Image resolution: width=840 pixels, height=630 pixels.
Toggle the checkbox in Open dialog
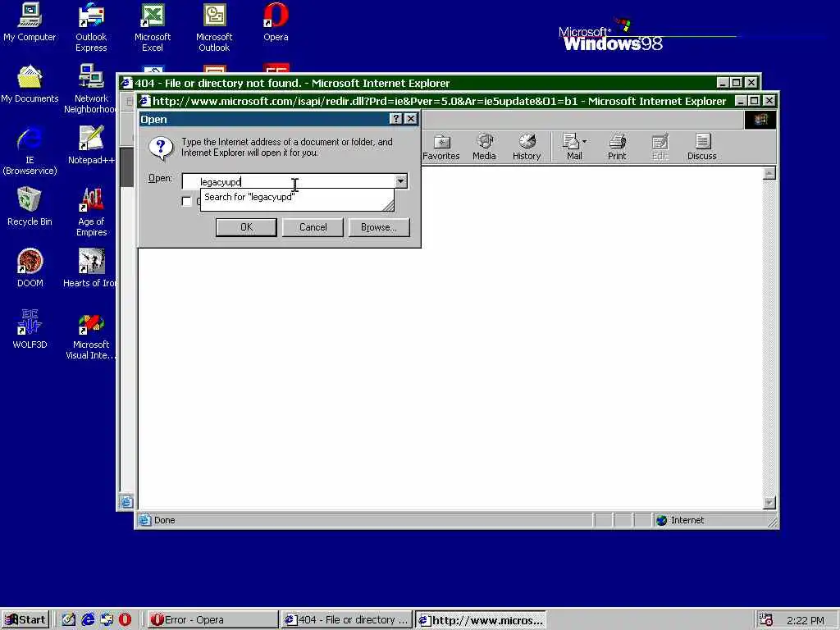(x=186, y=202)
